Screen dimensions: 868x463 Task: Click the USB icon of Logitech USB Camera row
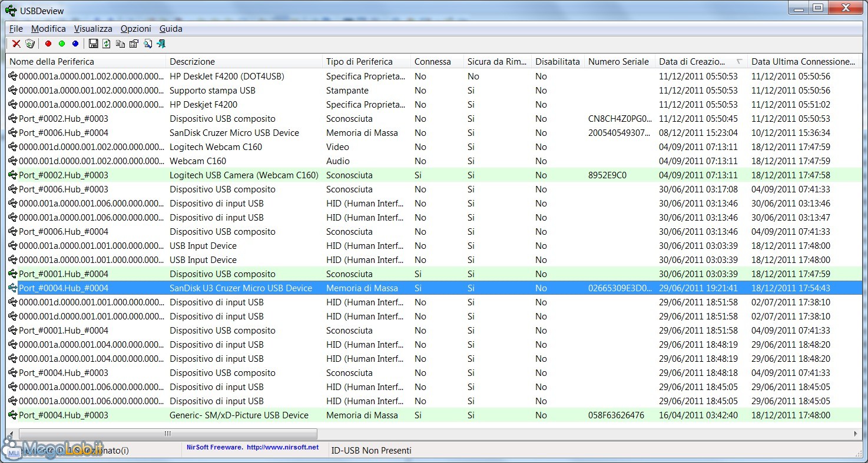pyautogui.click(x=13, y=175)
